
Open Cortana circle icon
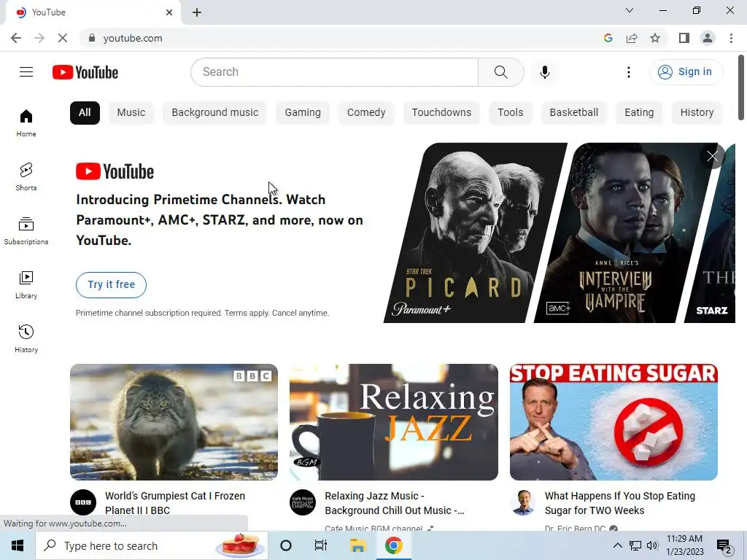[286, 545]
